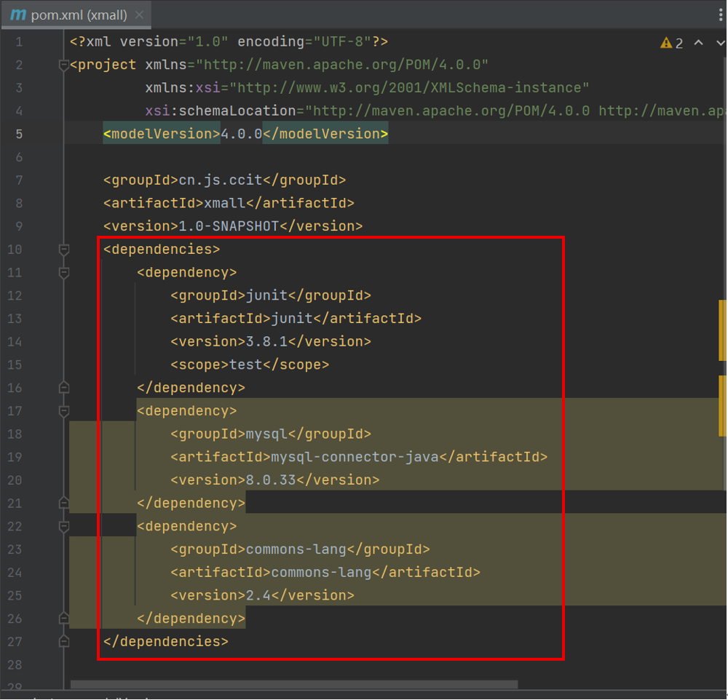728x700 pixels.
Task: Click the version value 2.4
Action: (258, 595)
